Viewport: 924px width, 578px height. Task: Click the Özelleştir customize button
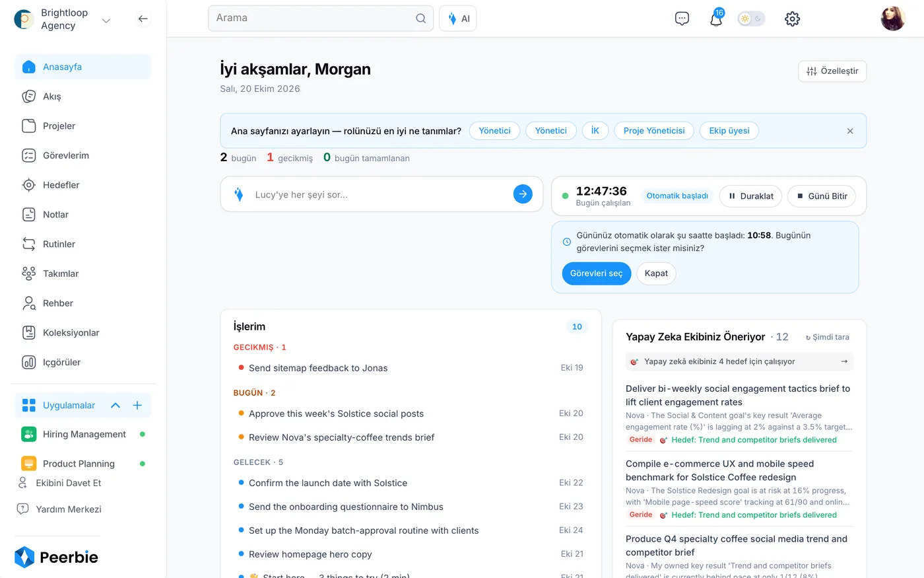pyautogui.click(x=832, y=71)
